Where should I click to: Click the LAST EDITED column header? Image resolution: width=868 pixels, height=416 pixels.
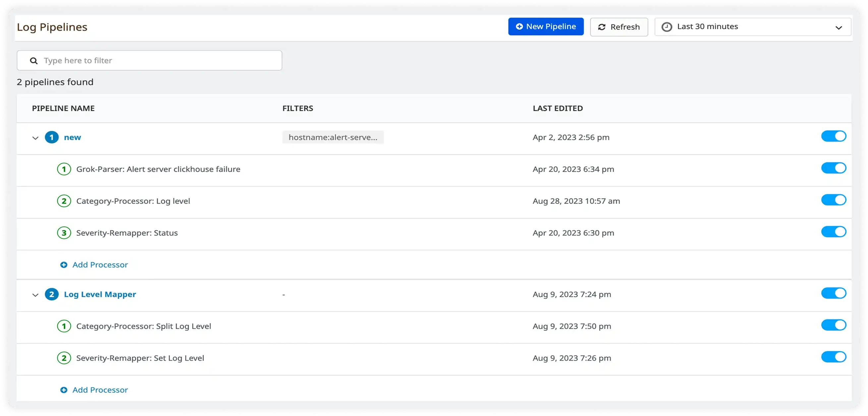(558, 108)
